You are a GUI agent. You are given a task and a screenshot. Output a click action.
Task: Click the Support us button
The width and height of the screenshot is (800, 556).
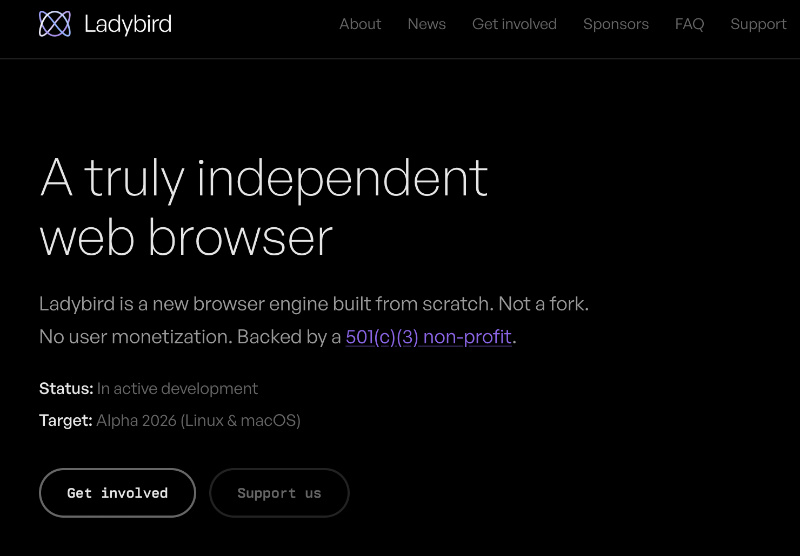(x=279, y=493)
